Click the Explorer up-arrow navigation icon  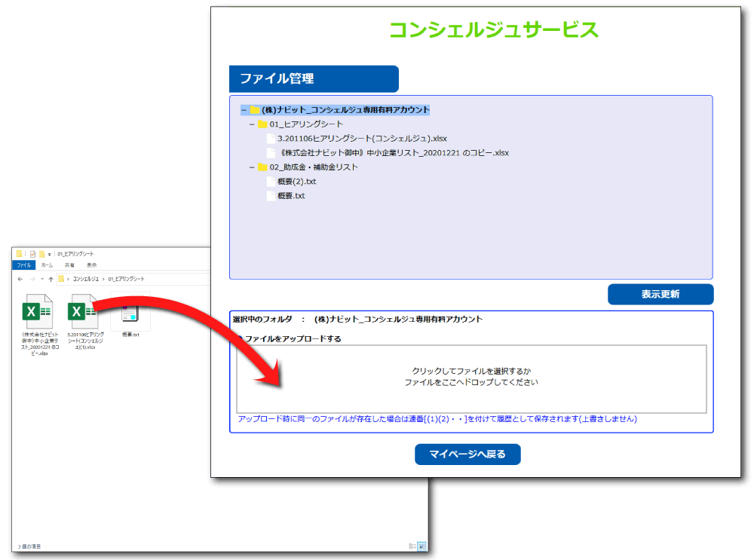point(51,279)
